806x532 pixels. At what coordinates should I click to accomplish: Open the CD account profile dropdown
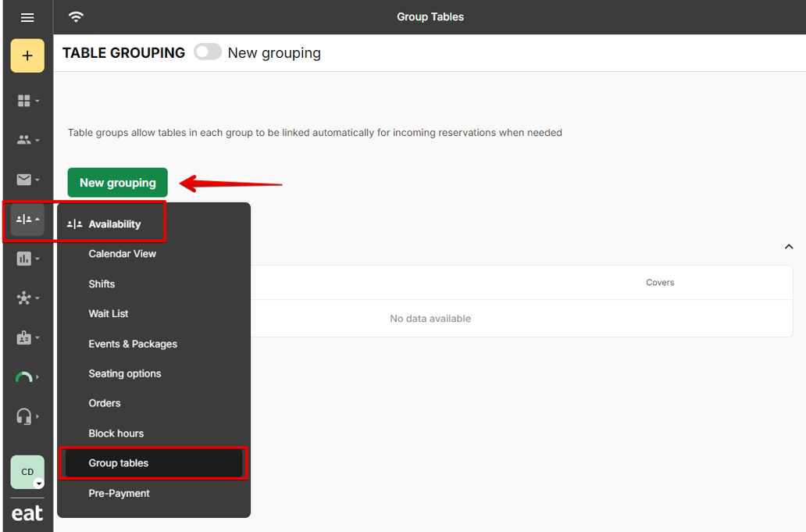tap(27, 472)
